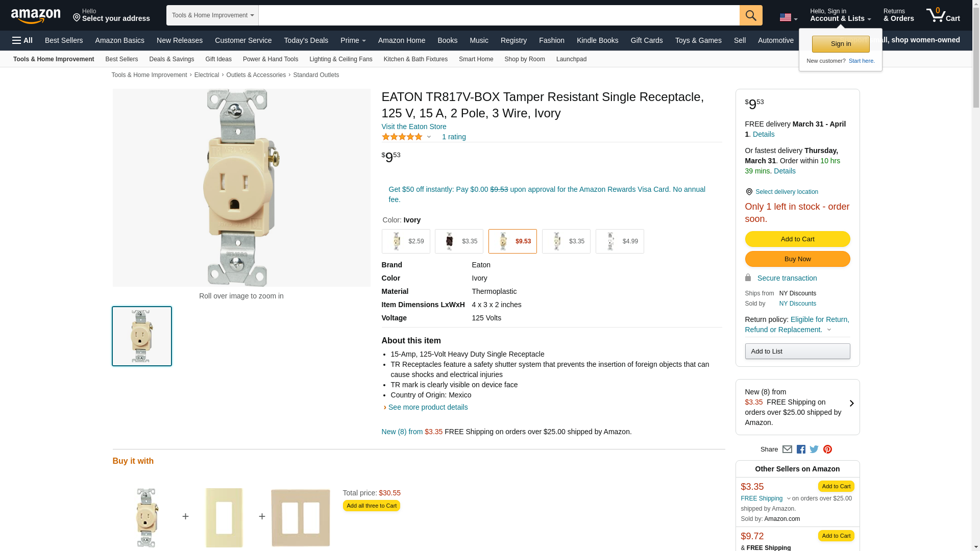The height and width of the screenshot is (551, 980).
Task: Select the receptacle product thumbnail image
Action: (142, 336)
